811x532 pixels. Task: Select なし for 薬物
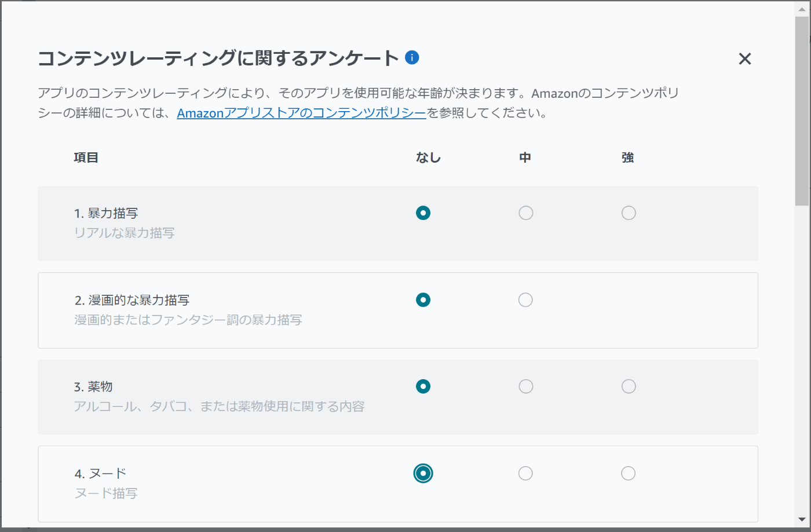[x=423, y=386]
